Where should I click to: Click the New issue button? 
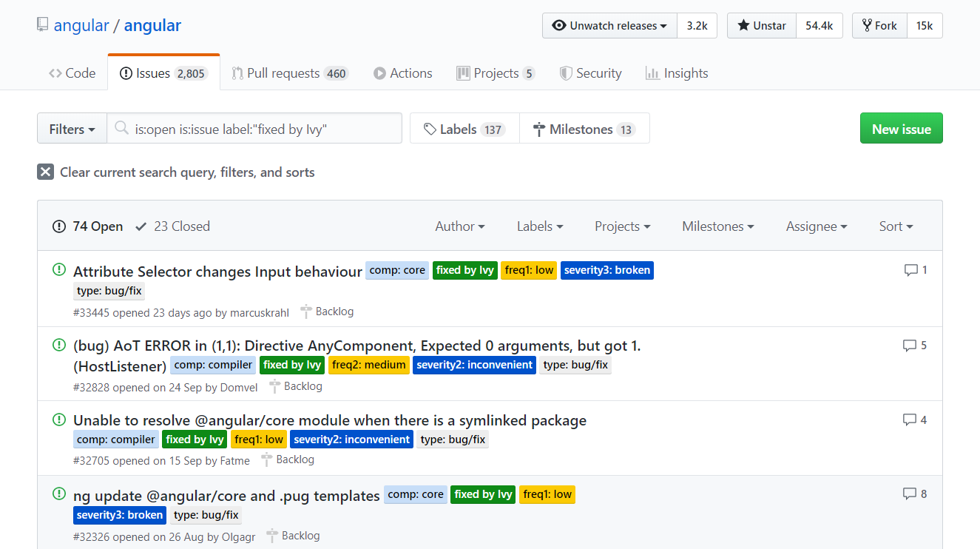[x=901, y=128]
